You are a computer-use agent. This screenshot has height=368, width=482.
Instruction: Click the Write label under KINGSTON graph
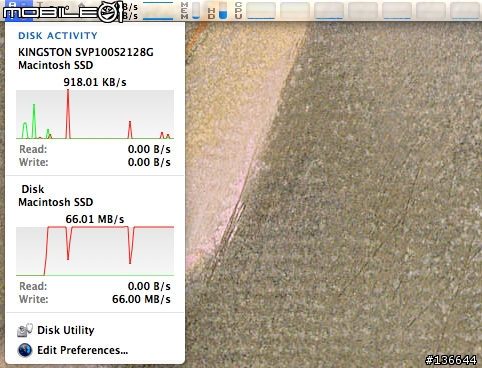[33, 162]
